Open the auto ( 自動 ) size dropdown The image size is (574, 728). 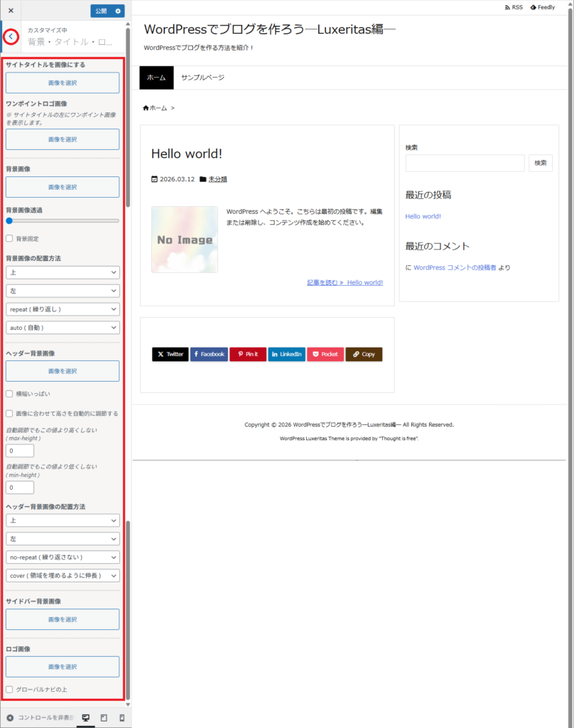(63, 327)
